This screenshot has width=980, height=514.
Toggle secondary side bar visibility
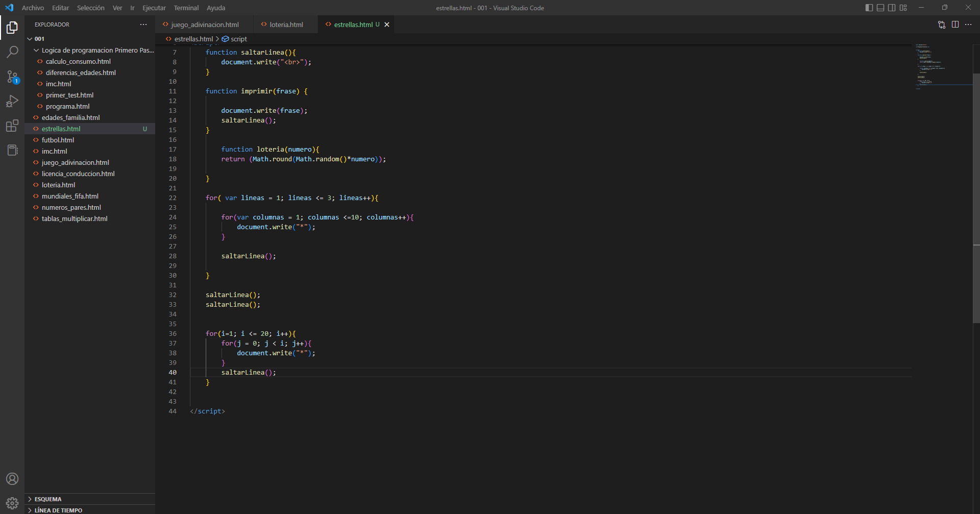click(892, 8)
